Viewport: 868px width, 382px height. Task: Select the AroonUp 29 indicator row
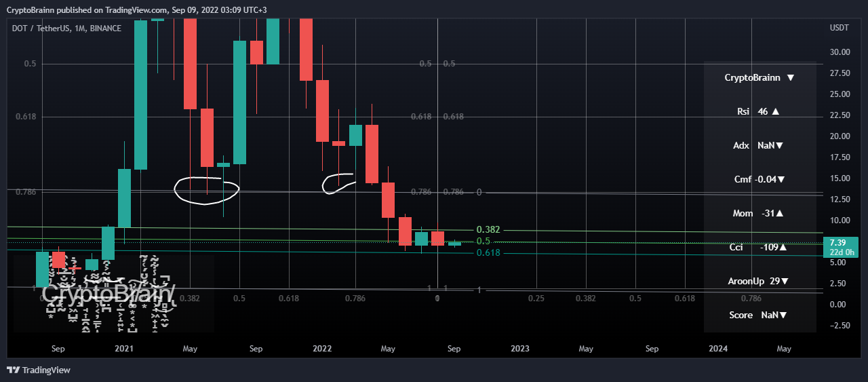759,281
